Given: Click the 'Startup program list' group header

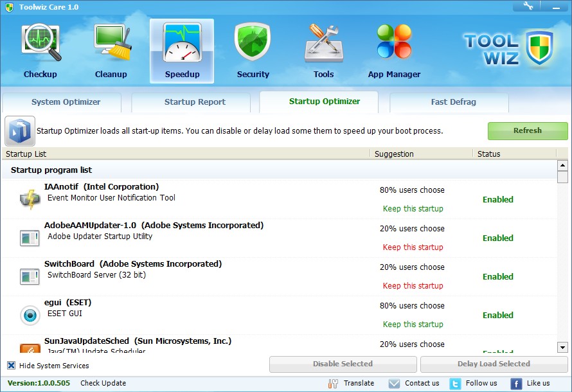Looking at the screenshot, I should (x=280, y=170).
